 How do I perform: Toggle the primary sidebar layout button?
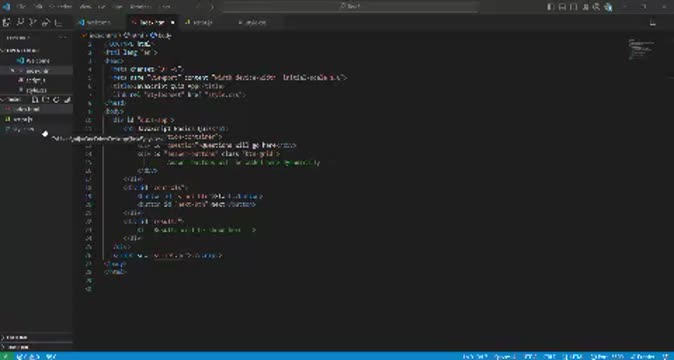pyautogui.click(x=550, y=6)
